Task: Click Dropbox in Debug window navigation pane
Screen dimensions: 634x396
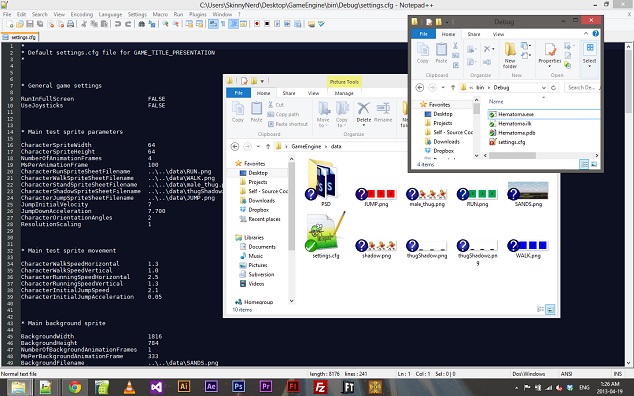Action: click(x=439, y=151)
